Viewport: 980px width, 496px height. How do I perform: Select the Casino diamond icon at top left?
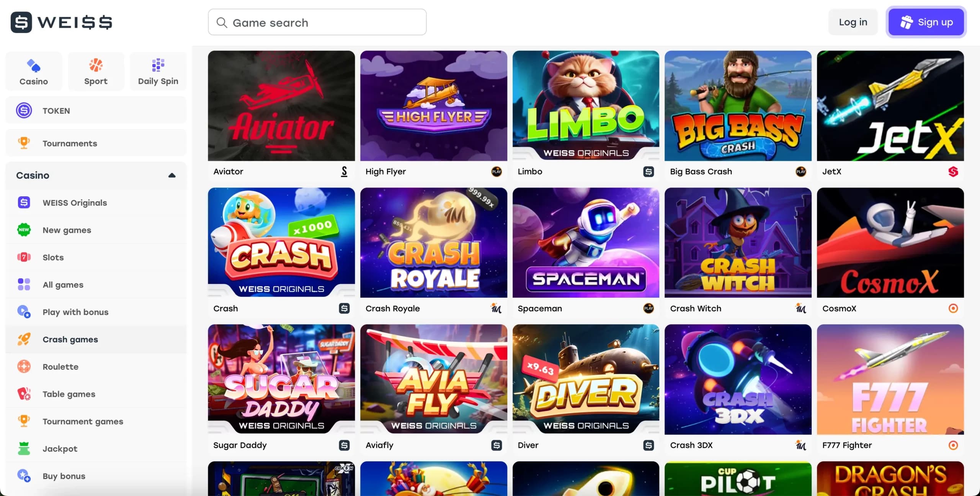[x=34, y=66]
